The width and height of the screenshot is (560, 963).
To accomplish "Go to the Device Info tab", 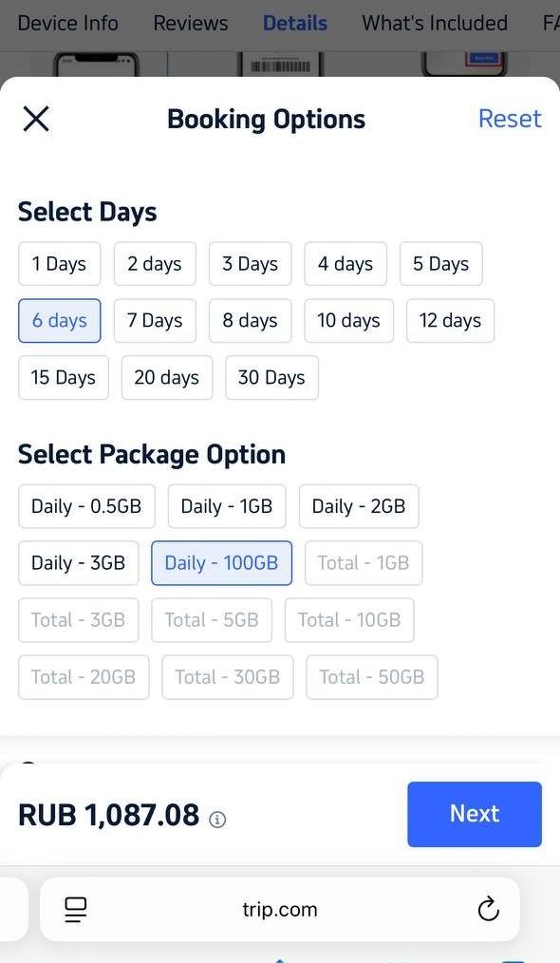I will coord(68,24).
